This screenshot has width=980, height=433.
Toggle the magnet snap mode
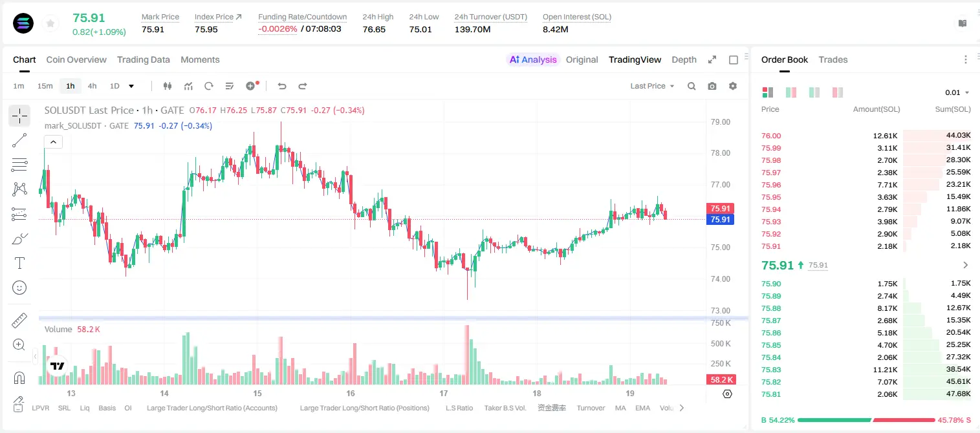pyautogui.click(x=19, y=377)
